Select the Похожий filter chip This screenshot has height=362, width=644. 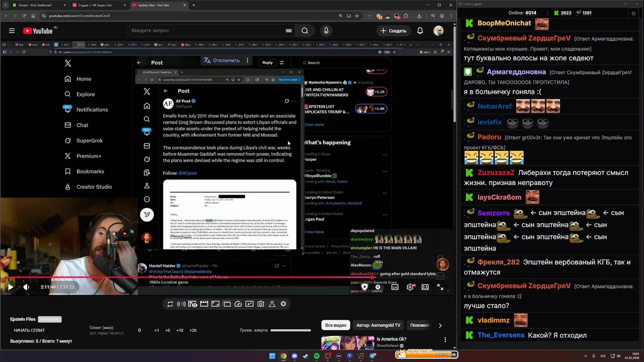(420, 325)
